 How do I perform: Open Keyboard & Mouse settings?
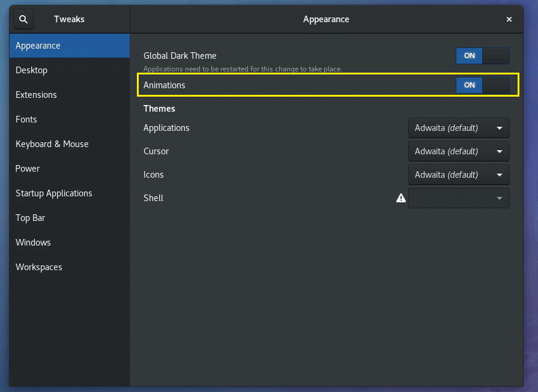point(52,143)
